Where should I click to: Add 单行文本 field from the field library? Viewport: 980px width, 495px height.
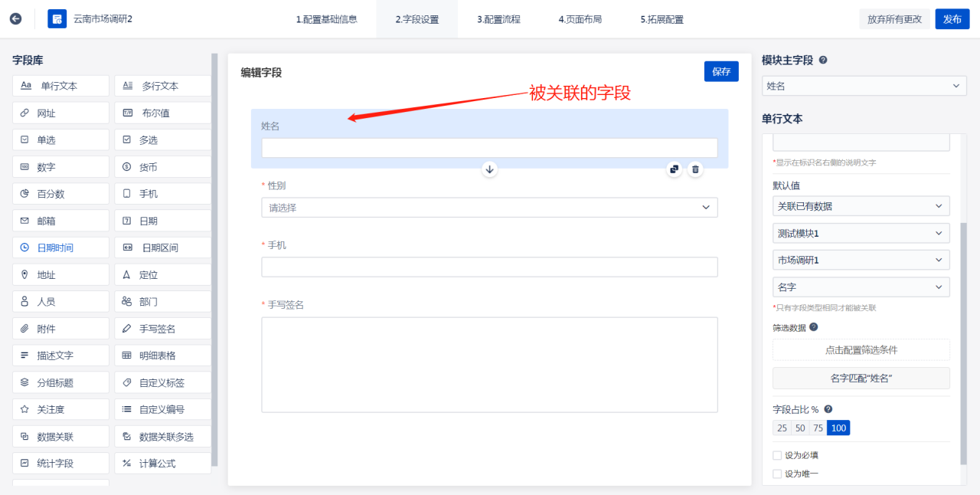pos(61,87)
